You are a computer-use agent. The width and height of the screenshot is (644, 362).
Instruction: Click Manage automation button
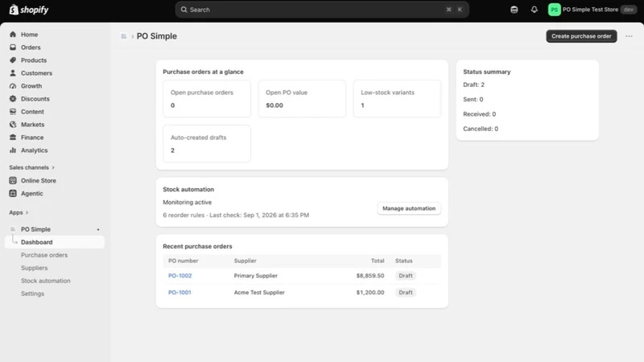pos(409,208)
